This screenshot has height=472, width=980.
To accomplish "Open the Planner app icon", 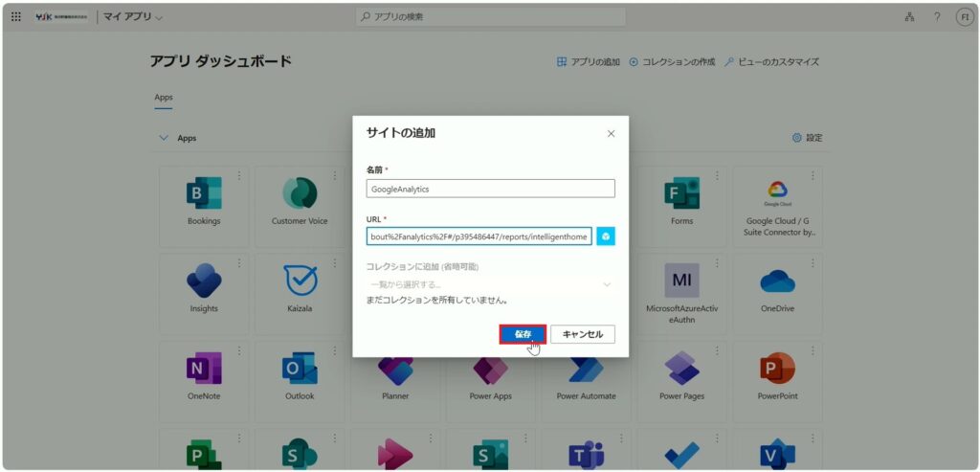I will tap(395, 371).
